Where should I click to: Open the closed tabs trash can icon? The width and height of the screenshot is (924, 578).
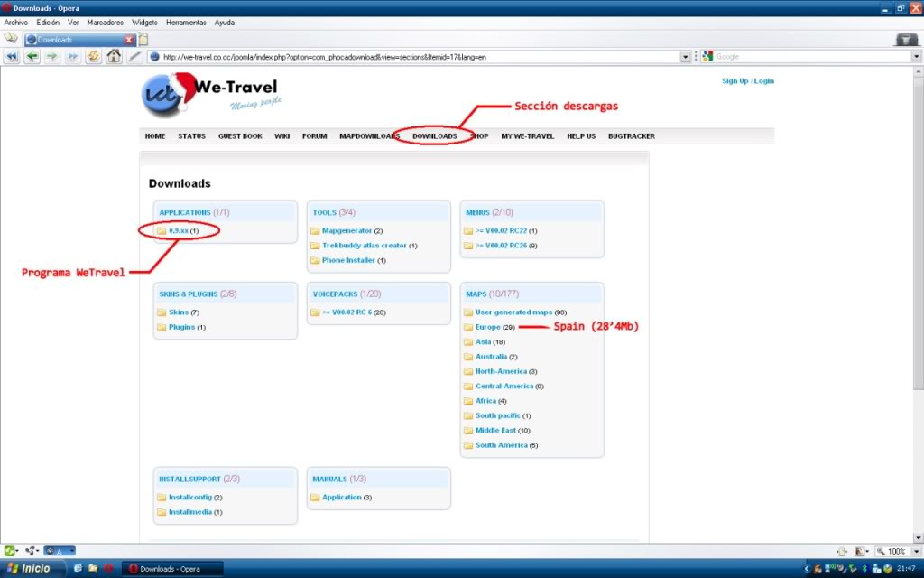coord(906,40)
